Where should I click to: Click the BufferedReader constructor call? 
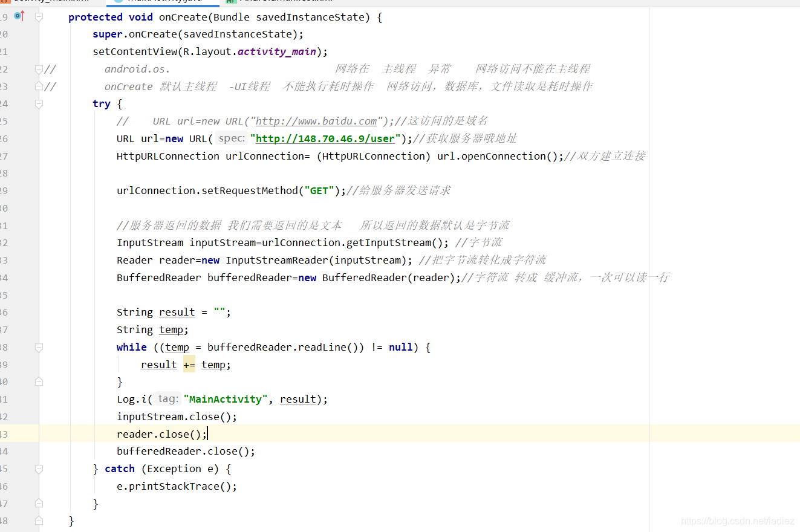point(391,278)
